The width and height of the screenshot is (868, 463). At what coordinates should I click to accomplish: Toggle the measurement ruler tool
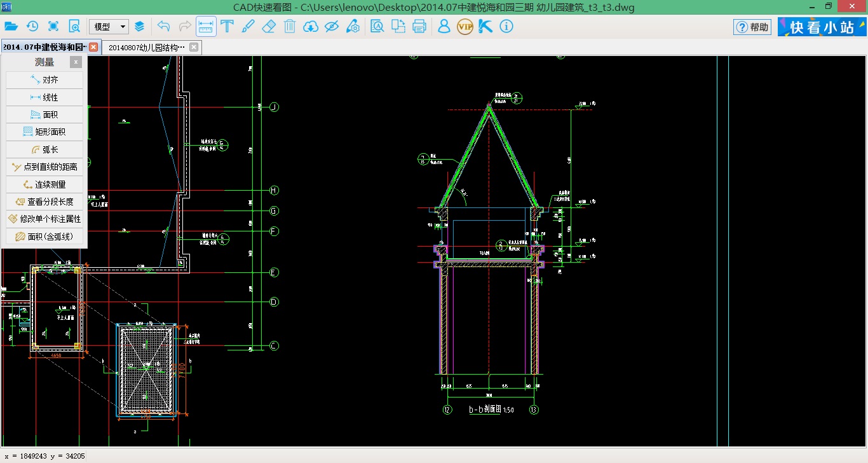click(206, 27)
